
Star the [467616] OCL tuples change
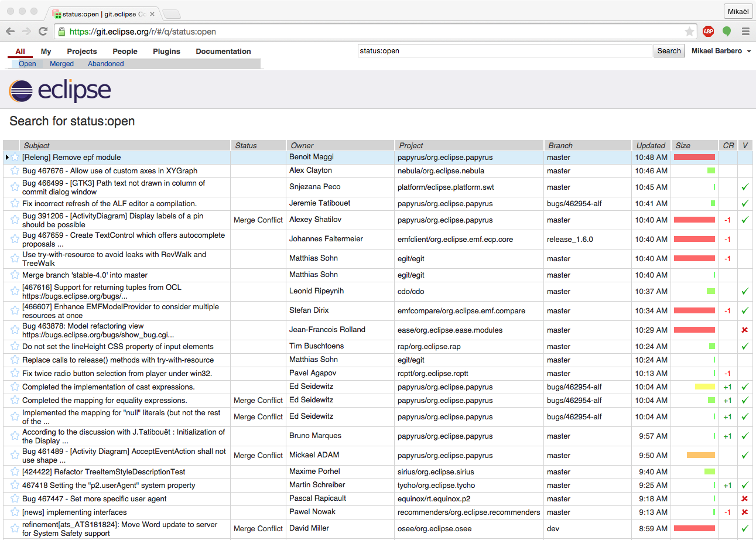(x=15, y=291)
